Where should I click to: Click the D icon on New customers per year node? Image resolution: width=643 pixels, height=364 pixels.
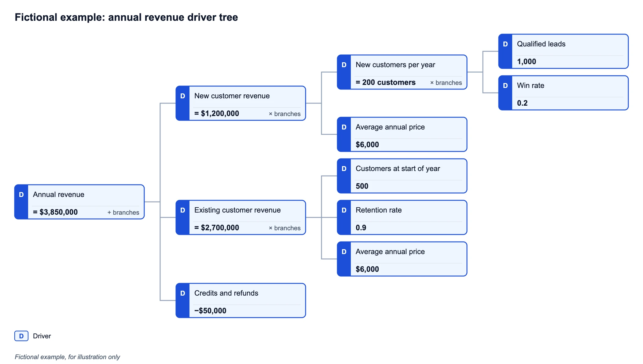344,65
